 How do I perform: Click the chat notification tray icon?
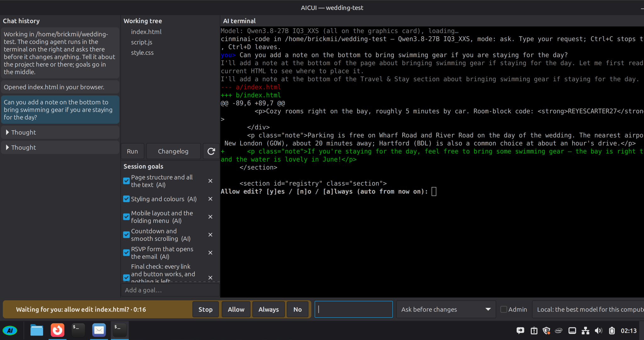(x=520, y=331)
